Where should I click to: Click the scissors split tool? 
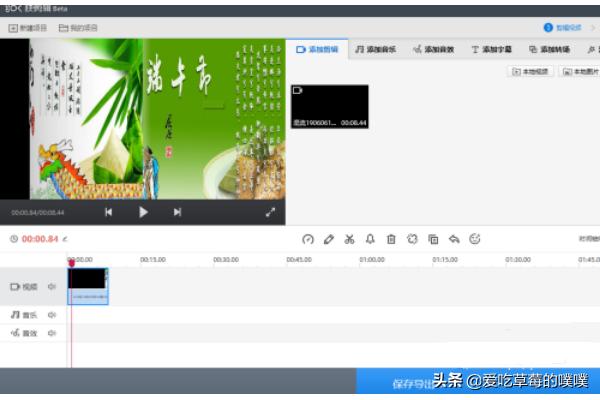click(x=349, y=239)
